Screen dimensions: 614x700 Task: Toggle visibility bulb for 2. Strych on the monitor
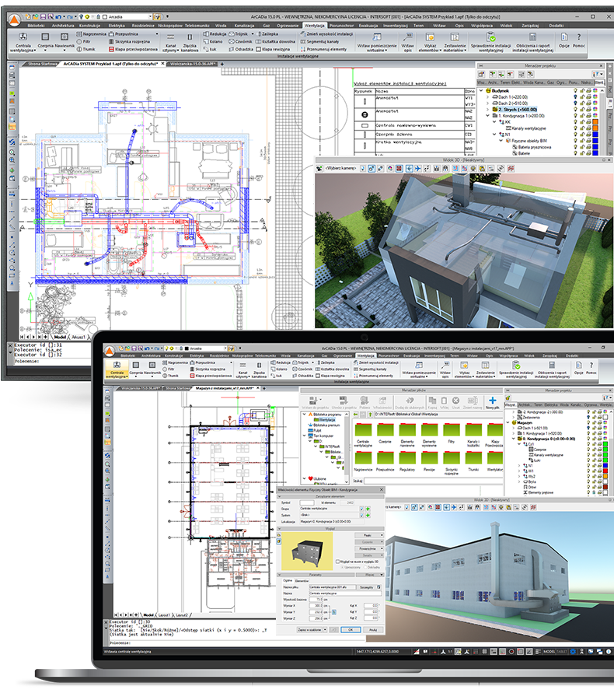tap(575, 110)
